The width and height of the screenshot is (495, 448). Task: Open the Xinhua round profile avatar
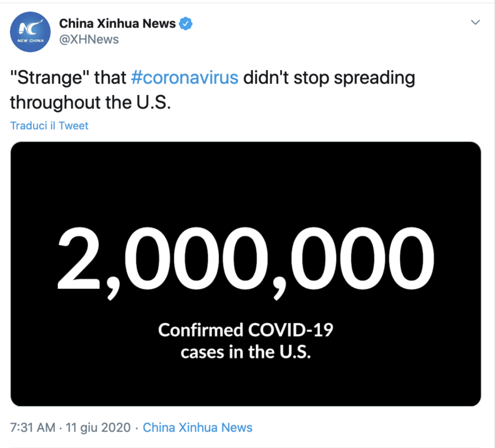[x=30, y=32]
